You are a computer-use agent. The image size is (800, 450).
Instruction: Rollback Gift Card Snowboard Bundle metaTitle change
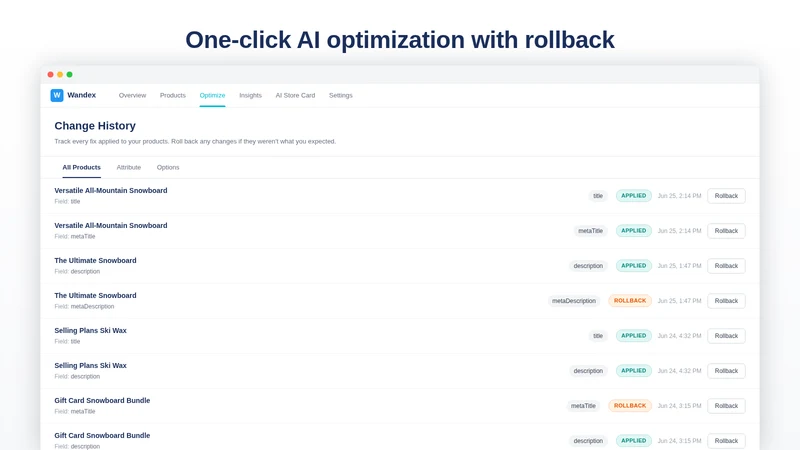point(726,406)
